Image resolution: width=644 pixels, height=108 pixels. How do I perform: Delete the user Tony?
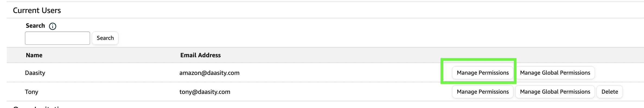click(x=610, y=92)
